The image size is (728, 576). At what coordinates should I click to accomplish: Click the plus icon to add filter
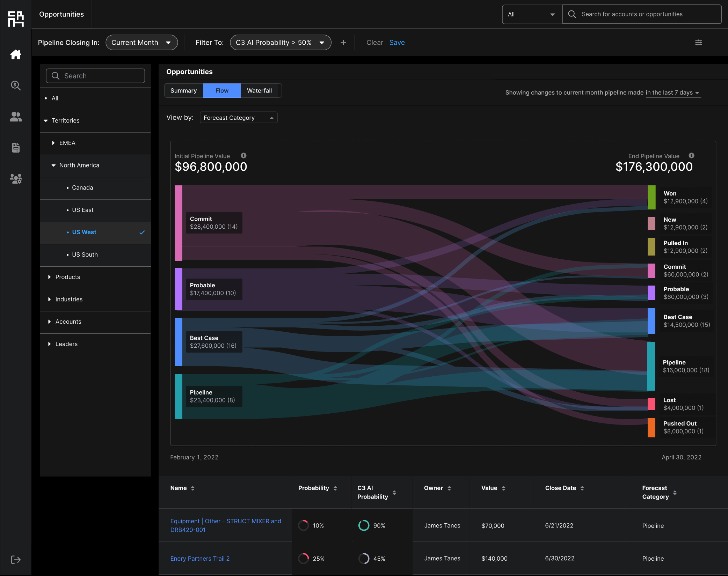click(x=343, y=43)
